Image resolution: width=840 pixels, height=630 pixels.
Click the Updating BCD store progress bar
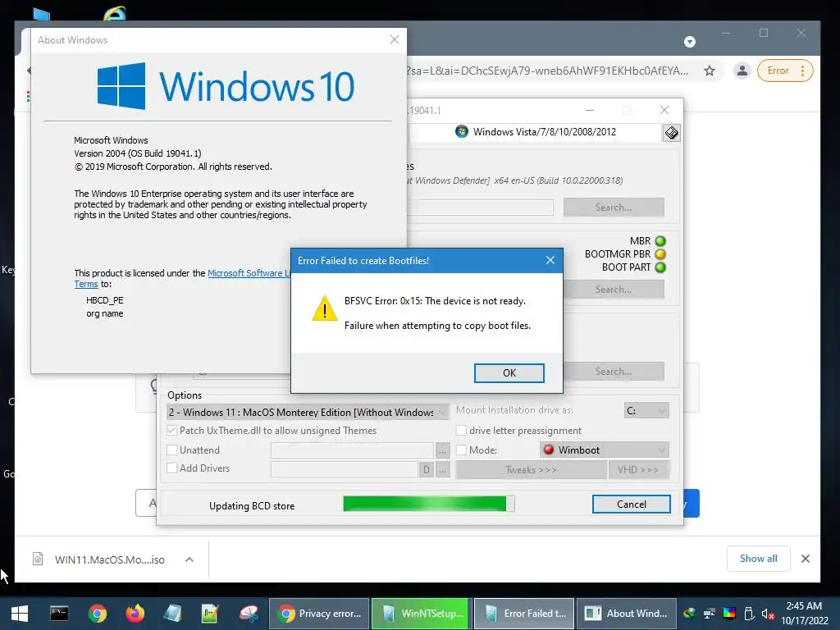[x=428, y=504]
